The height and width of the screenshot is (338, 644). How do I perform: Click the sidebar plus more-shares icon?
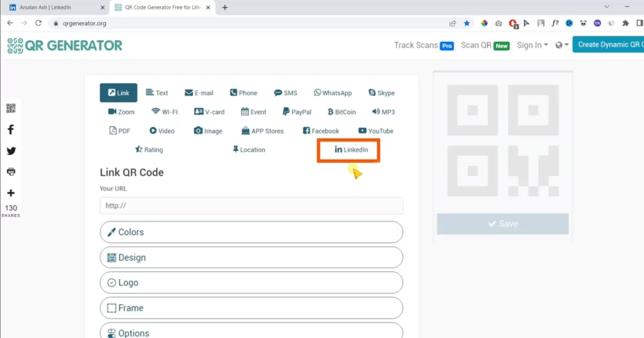click(11, 193)
